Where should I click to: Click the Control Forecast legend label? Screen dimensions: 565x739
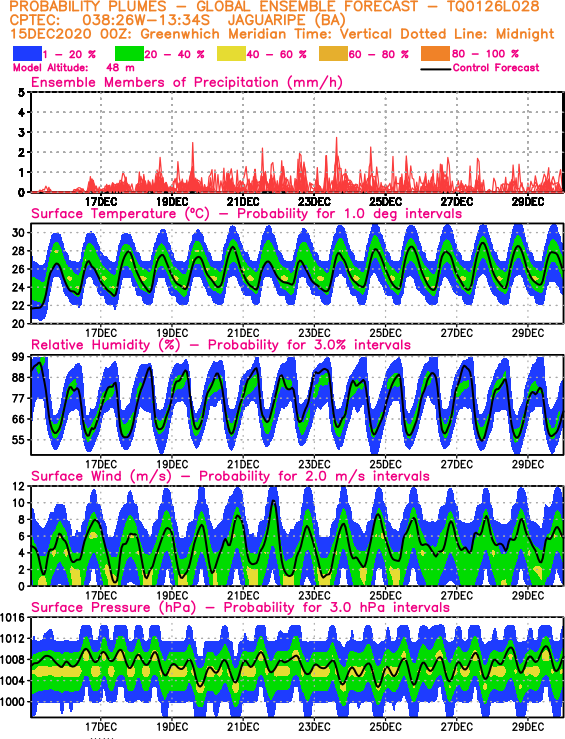point(496,68)
